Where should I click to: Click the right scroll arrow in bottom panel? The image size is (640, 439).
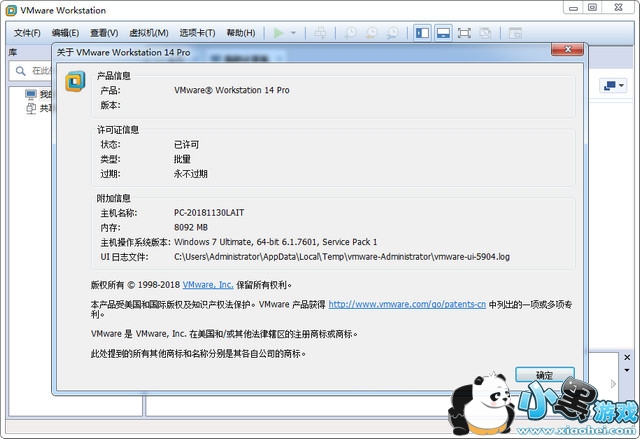click(613, 384)
